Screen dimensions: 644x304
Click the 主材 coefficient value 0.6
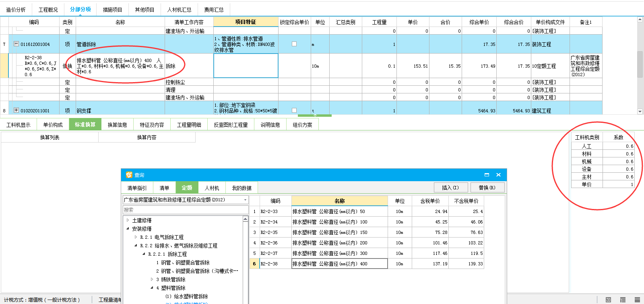tap(619, 177)
